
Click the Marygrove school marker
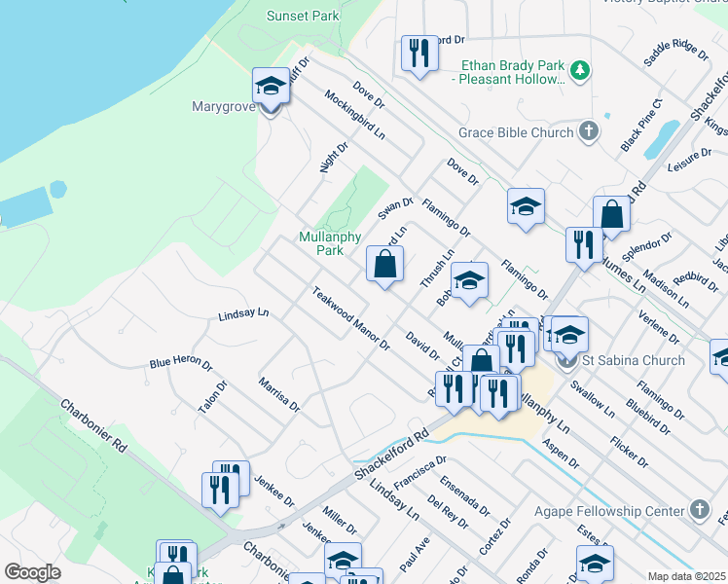[272, 88]
